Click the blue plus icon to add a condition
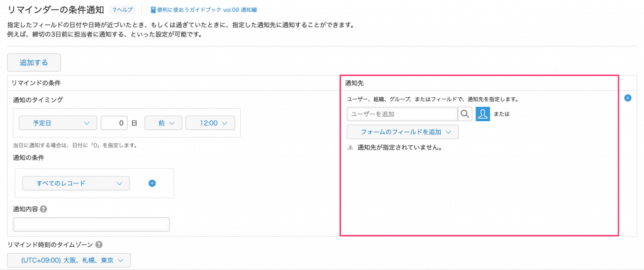644x270 pixels. tap(152, 183)
